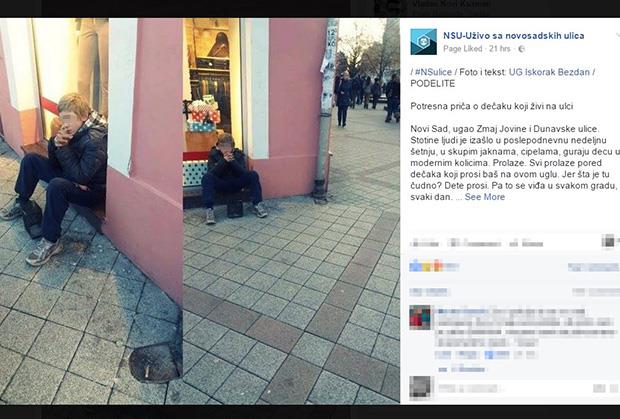Screen dimensions: 620x419
Task: Click the globe privacy icon beside 21 hrs
Action: pyautogui.click(x=521, y=49)
